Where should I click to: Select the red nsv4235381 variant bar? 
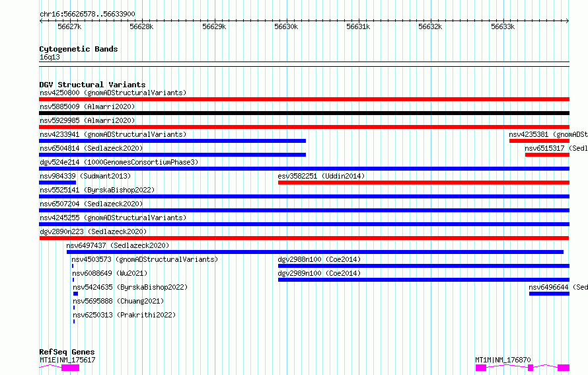tap(539, 141)
